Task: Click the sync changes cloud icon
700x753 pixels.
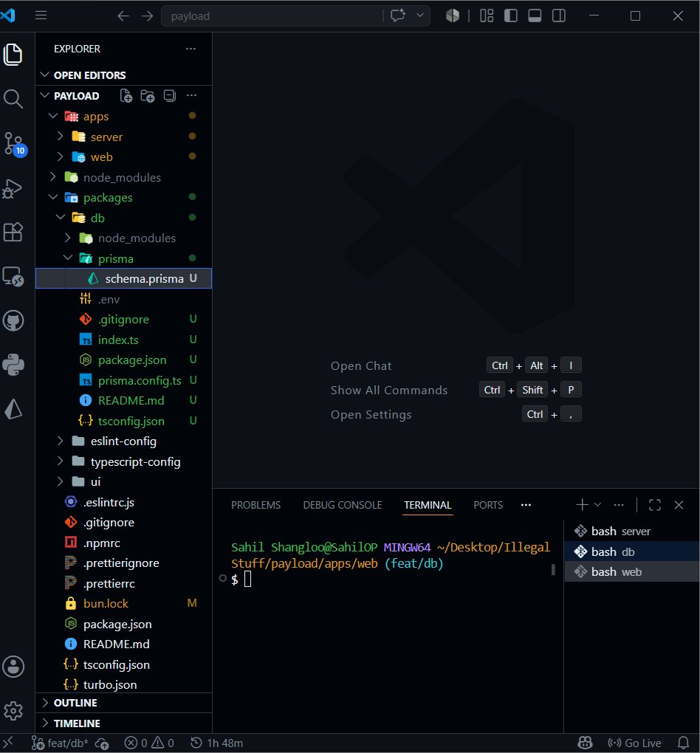Action: click(x=103, y=743)
